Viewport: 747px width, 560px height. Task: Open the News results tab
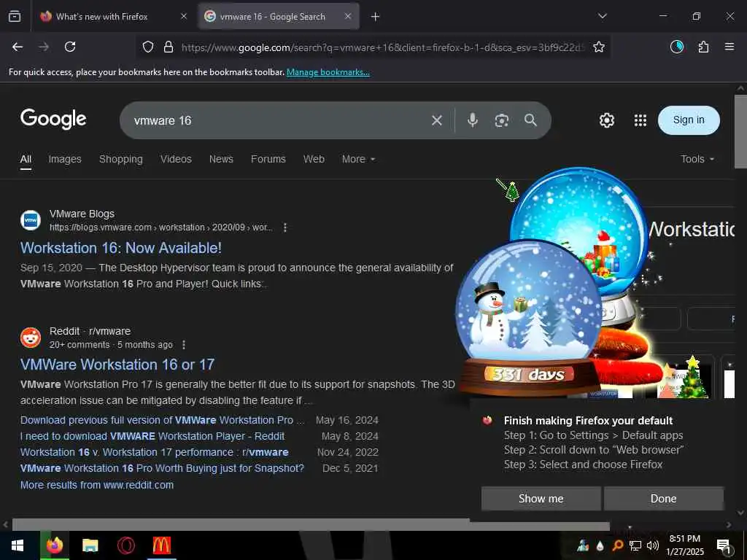(221, 159)
